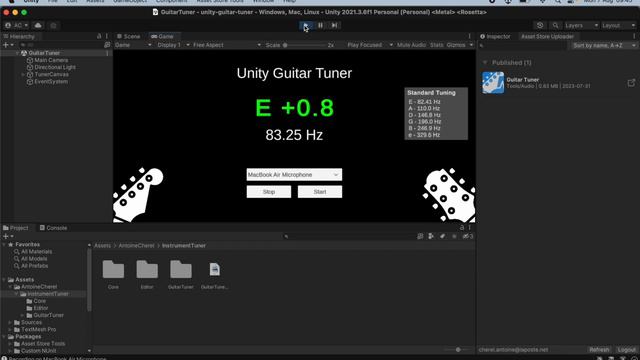Open the Play Focused dropdown

370,45
